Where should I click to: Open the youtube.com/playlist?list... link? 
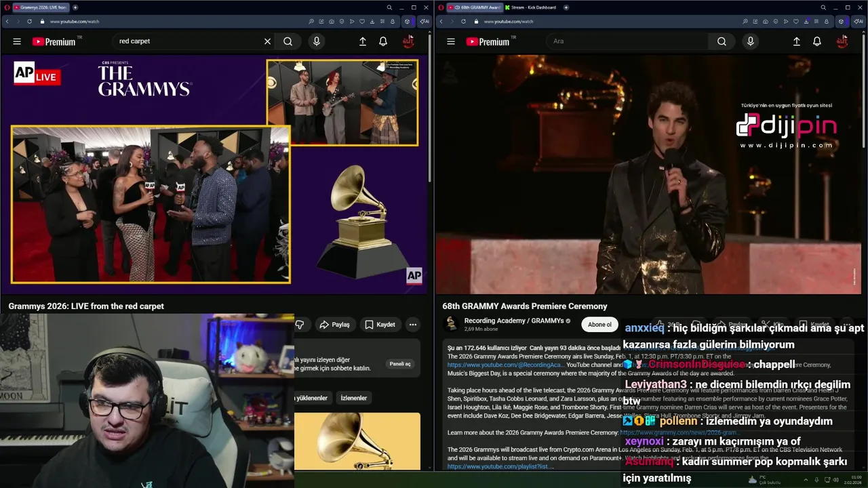pos(500,466)
